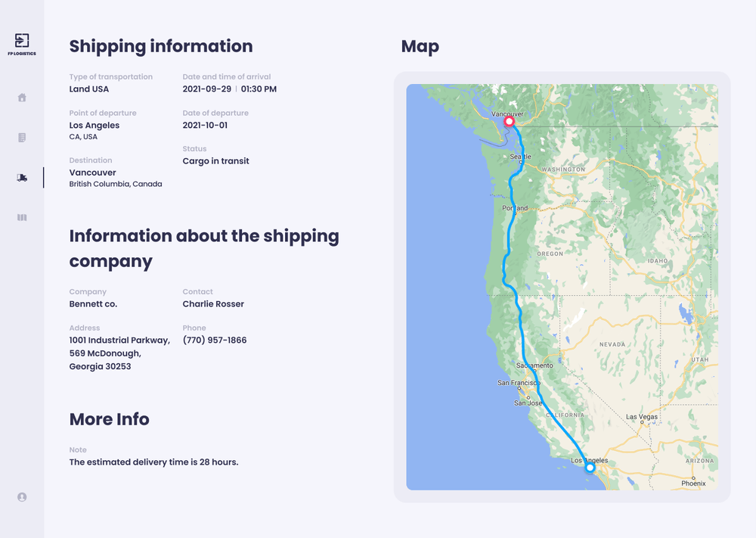Click the Seattle label on the map
756x538 pixels.
(520, 157)
